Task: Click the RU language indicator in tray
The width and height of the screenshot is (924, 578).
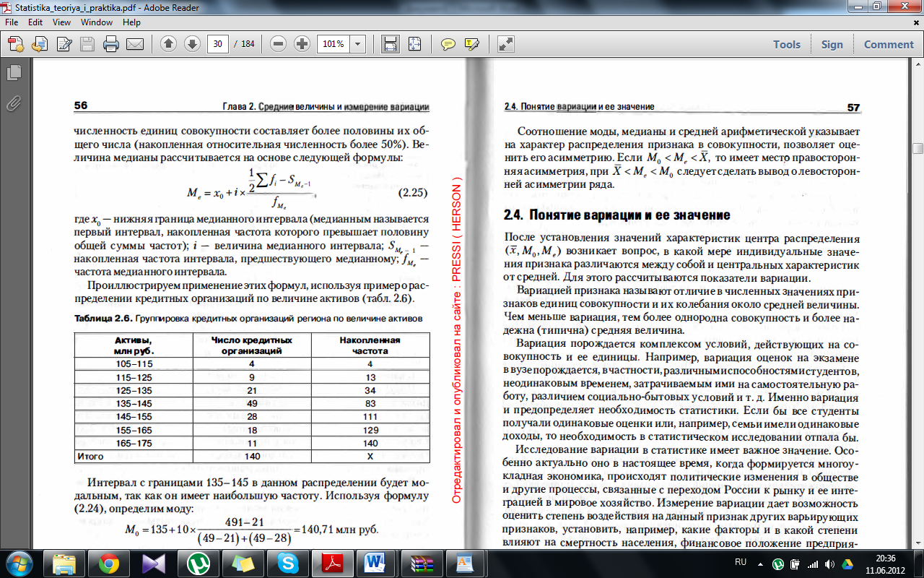Action: (740, 561)
